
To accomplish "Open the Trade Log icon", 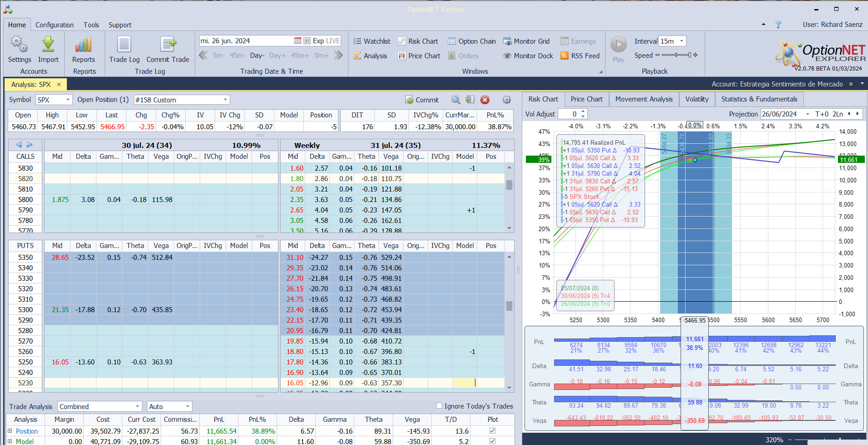I will click(124, 45).
